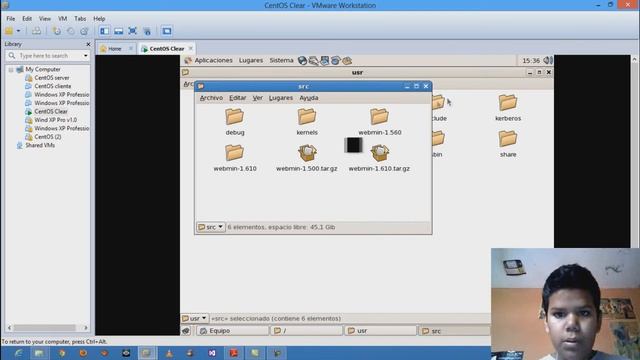640x360 pixels.
Task: Click the second launcher icon after Sistema
Action: click(313, 61)
